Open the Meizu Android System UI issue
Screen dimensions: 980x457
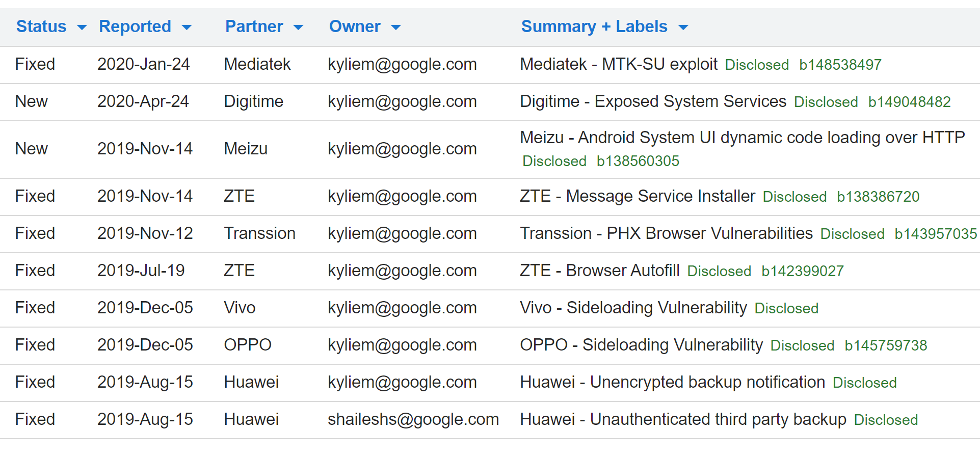(742, 138)
